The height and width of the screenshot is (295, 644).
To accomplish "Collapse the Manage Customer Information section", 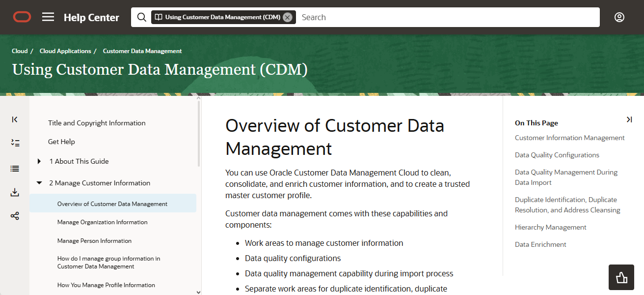I will (39, 182).
